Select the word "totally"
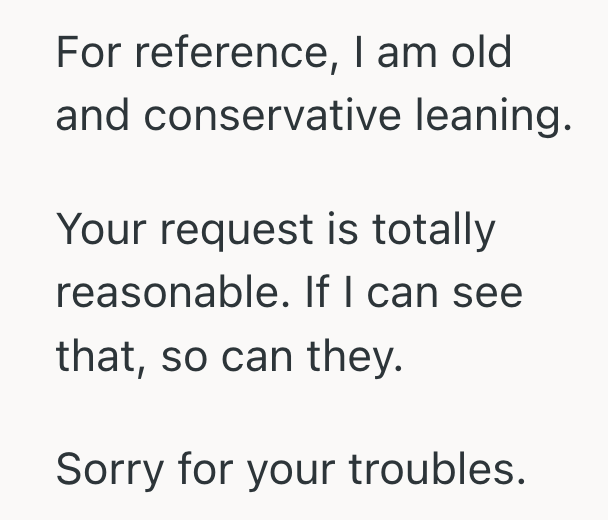This screenshot has width=608, height=520. (x=433, y=231)
